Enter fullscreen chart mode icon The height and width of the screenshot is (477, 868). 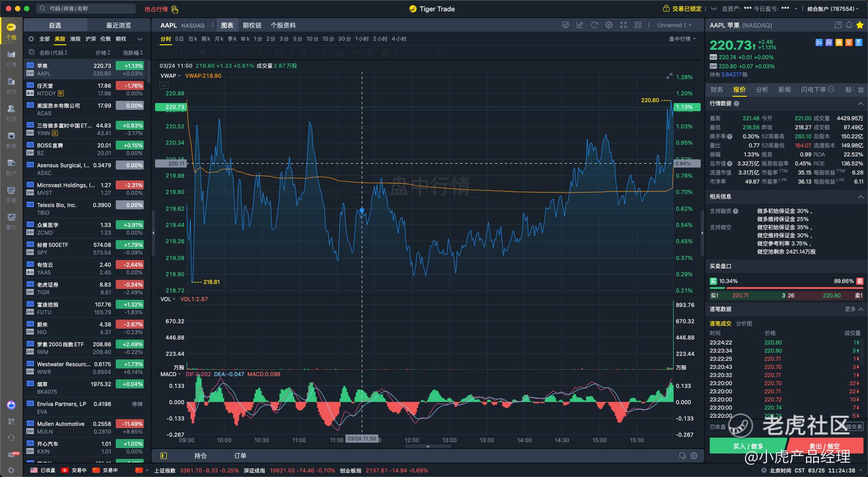click(623, 25)
